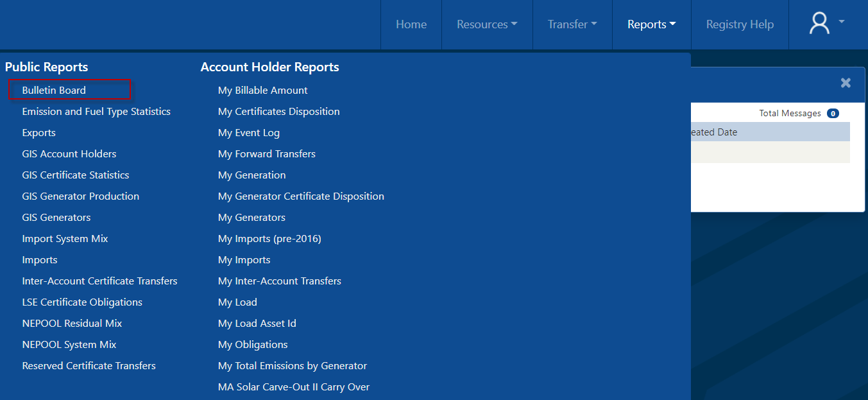Open NEPOOL Residual Mix report
The image size is (868, 400).
click(72, 324)
